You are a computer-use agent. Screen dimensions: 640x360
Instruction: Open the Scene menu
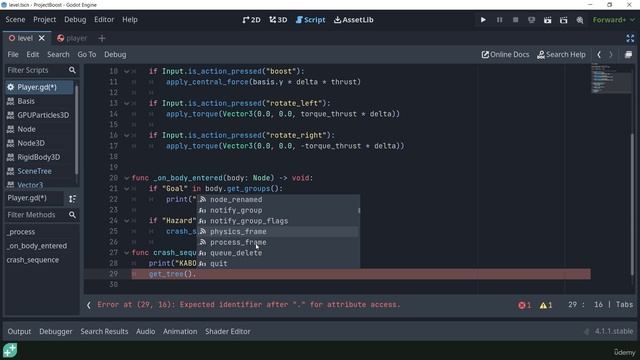(x=15, y=20)
